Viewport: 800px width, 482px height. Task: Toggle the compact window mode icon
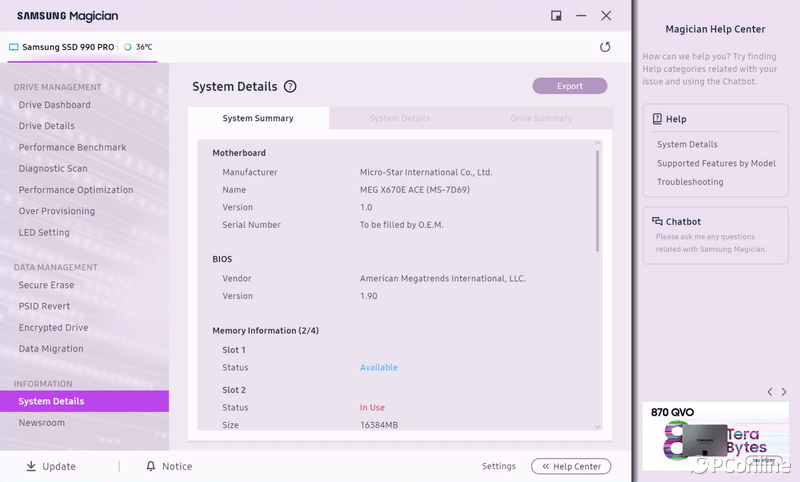coord(556,16)
